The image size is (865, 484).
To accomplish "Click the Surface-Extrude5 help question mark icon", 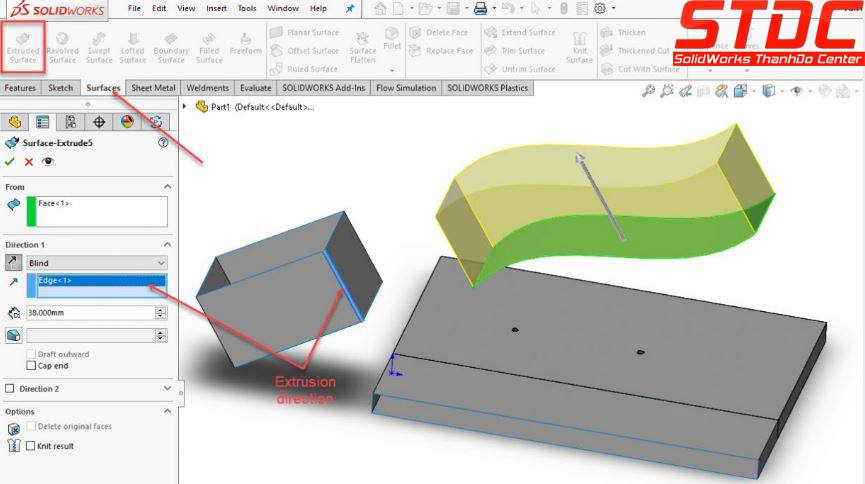I will [x=163, y=143].
